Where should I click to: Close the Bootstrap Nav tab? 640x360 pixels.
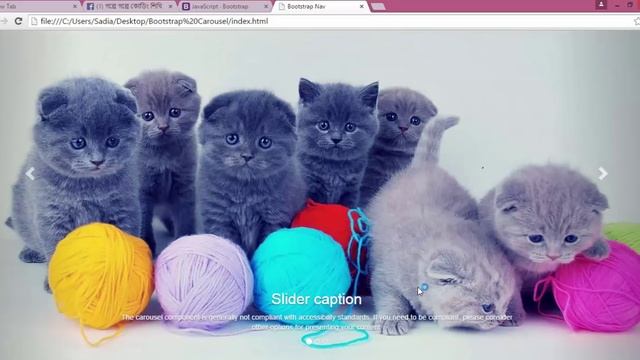(362, 7)
